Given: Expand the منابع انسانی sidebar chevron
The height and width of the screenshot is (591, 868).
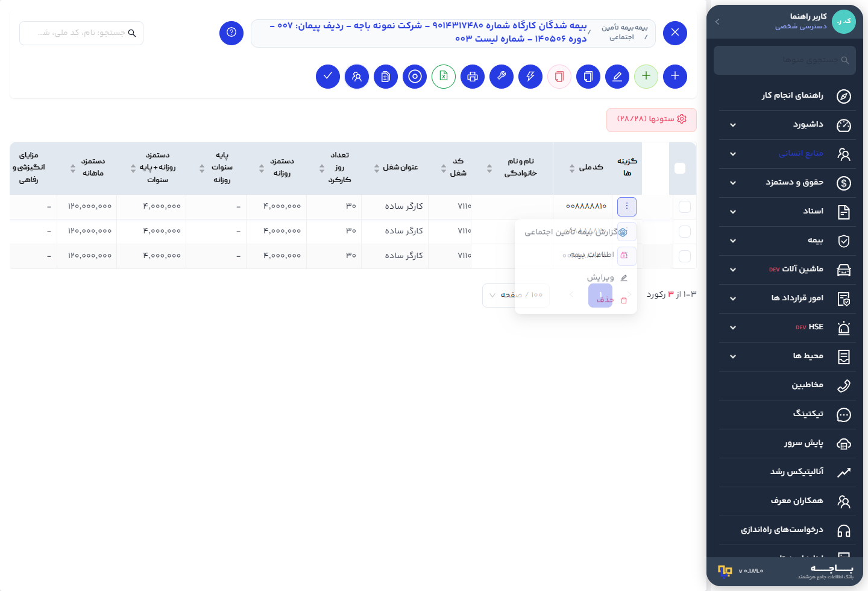Looking at the screenshot, I should [733, 154].
